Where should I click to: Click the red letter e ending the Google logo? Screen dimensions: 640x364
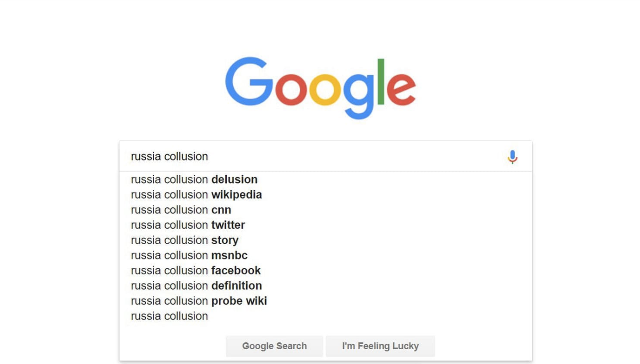401,89
